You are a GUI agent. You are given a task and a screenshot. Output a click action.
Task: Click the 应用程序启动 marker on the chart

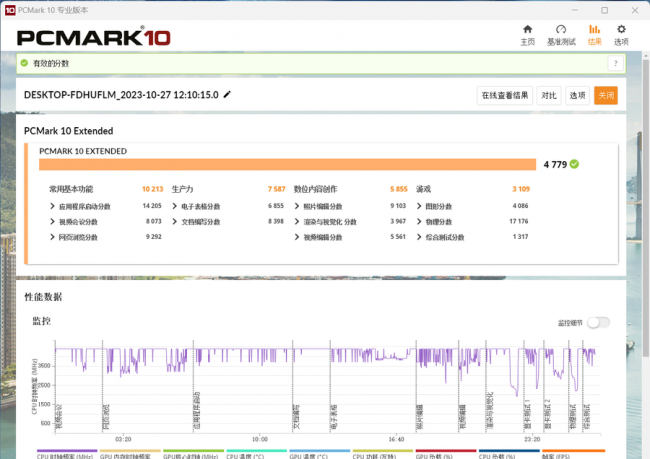coord(197,410)
